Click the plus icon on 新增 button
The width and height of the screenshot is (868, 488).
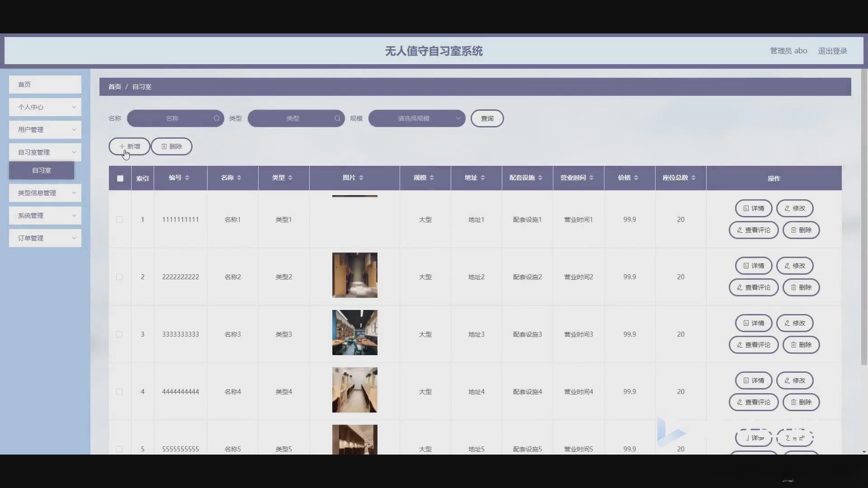click(123, 146)
